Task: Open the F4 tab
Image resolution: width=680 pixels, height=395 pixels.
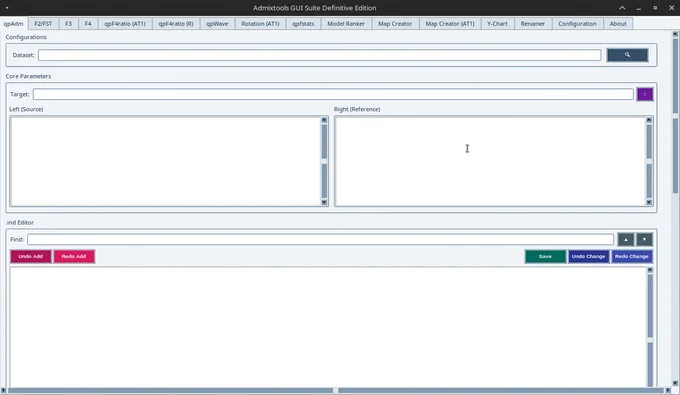Action: 88,24
